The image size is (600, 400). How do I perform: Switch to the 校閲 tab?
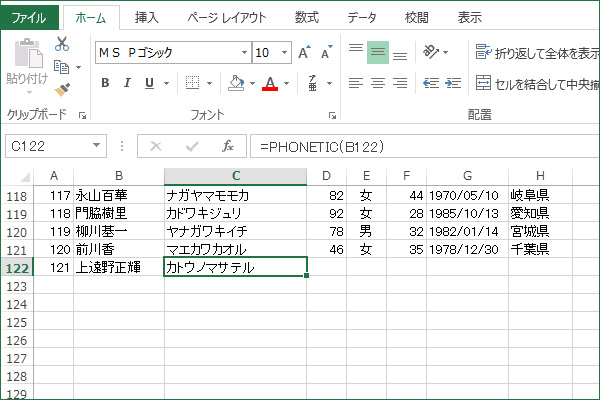pos(417,17)
